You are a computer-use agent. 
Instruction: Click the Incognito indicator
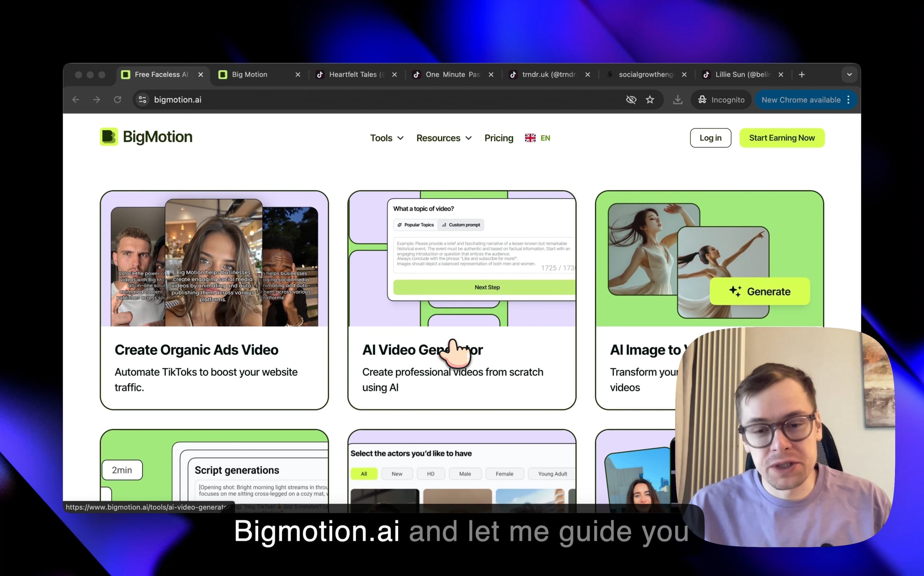(721, 100)
